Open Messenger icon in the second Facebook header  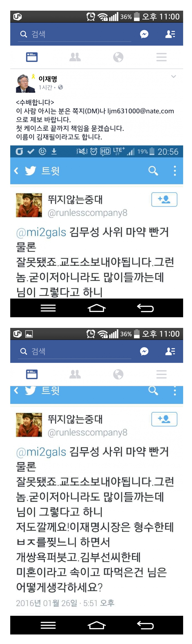click(144, 351)
